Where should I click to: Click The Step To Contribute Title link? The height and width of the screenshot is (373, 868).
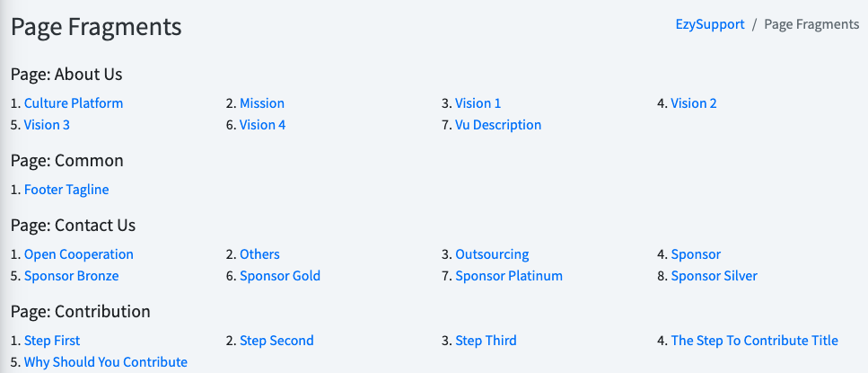[x=755, y=341]
